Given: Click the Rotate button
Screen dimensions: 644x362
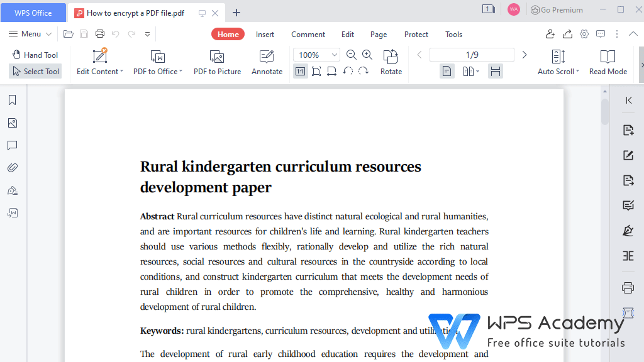Looking at the screenshot, I should pyautogui.click(x=391, y=62).
